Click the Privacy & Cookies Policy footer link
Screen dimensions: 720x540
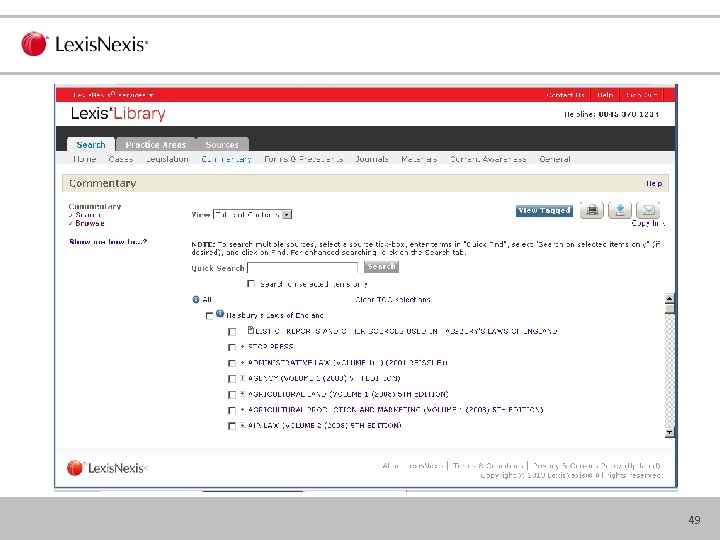[596, 466]
